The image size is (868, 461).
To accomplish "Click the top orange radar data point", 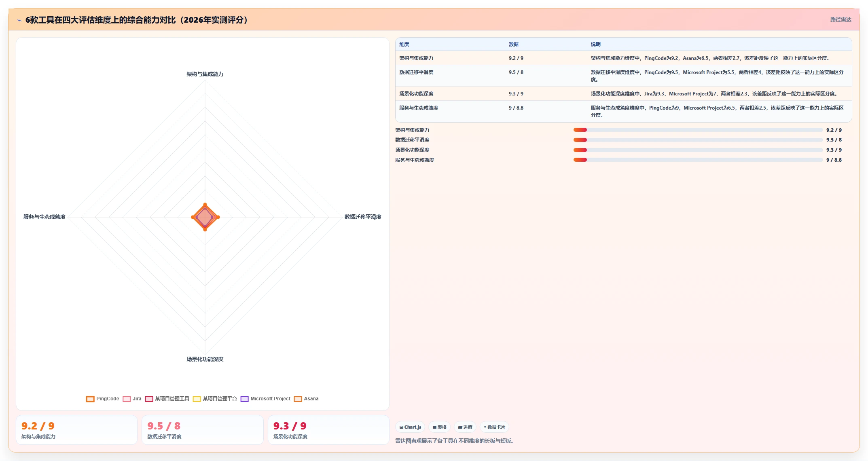I will 205,205.
